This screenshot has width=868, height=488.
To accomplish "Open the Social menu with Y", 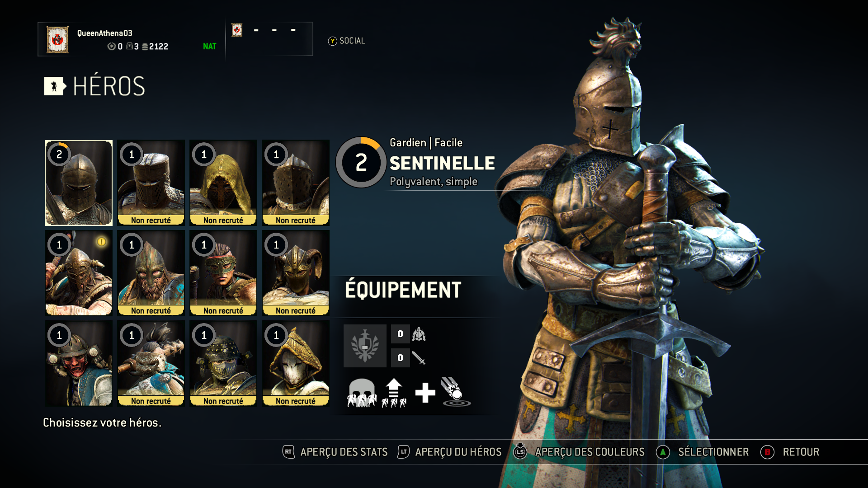I will 347,41.
